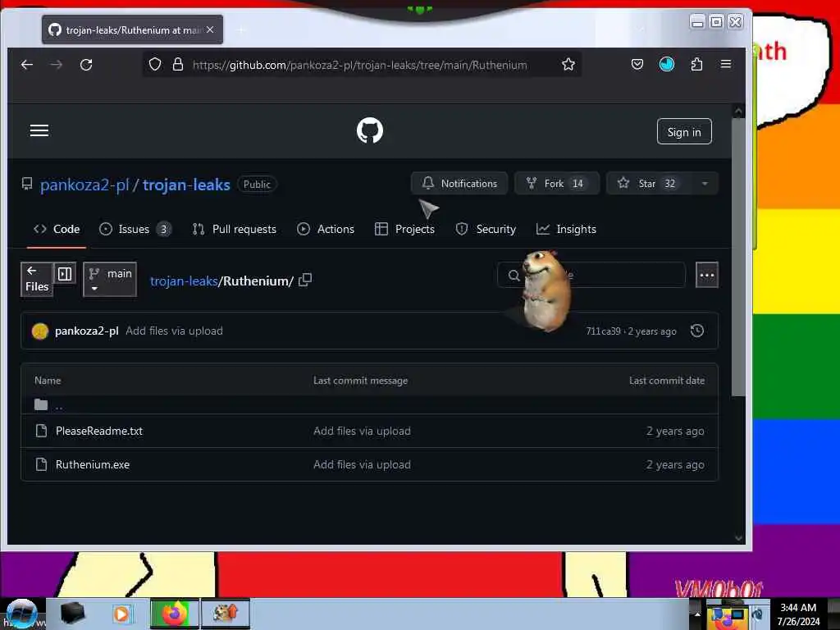
Task: Show hidden system tray icons arrow
Action: [x=697, y=614]
